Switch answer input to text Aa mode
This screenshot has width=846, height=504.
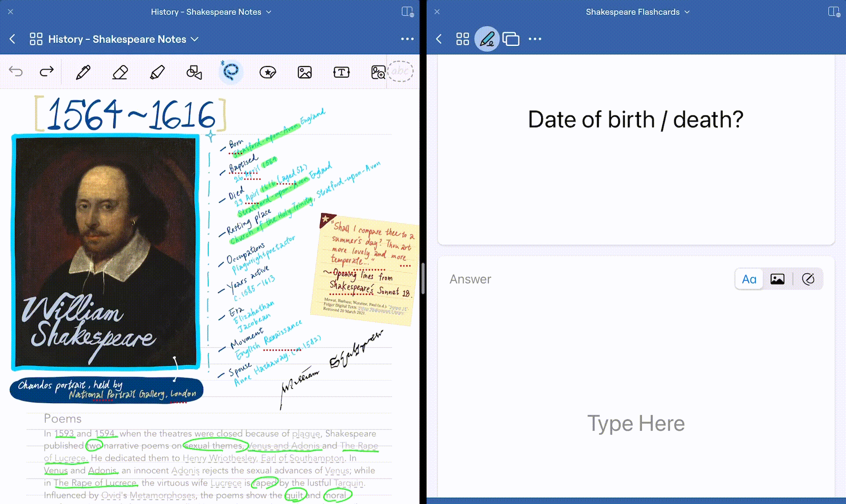(749, 279)
